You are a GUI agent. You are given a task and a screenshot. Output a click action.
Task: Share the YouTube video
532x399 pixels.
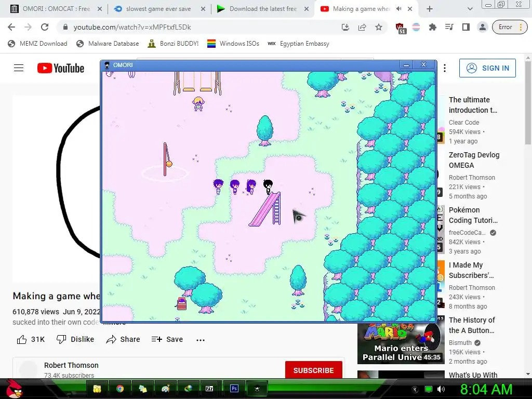point(123,339)
